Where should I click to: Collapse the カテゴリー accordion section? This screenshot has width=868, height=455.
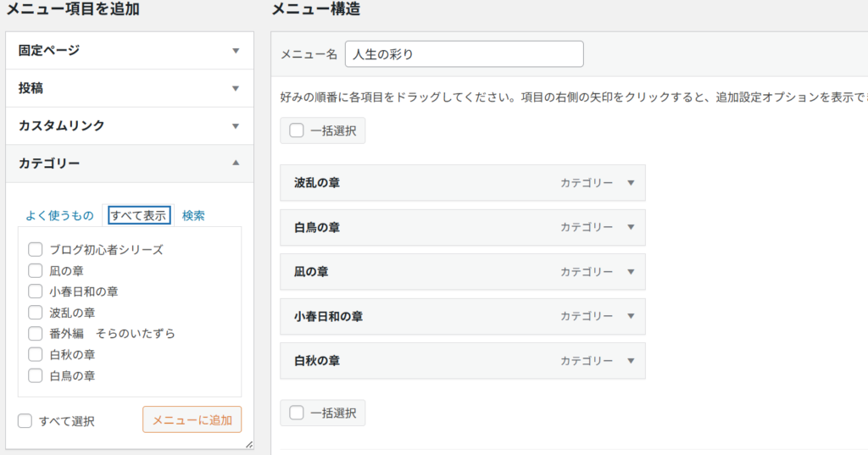[x=236, y=164]
